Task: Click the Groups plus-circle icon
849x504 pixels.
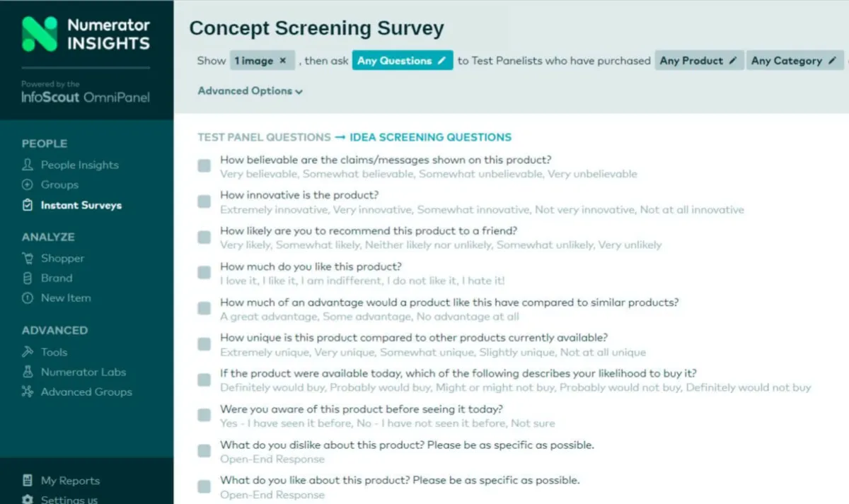Action: (28, 184)
